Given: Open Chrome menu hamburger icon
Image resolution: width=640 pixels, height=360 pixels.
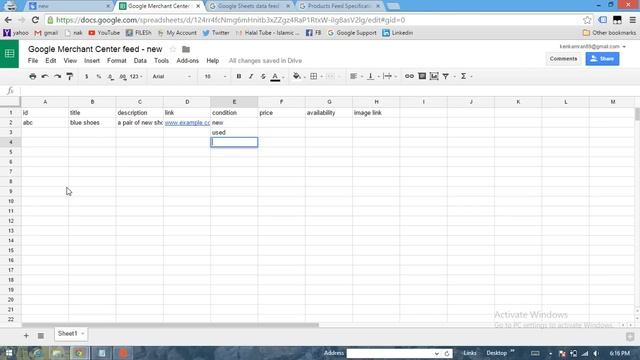Looking at the screenshot, I should [632, 20].
